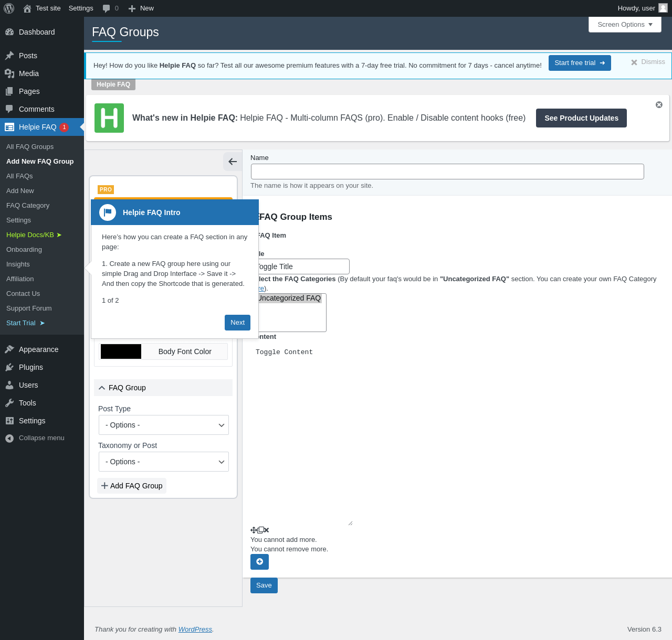Open Helpie FAQ Settings submenu item
The width and height of the screenshot is (672, 640).
(x=18, y=220)
